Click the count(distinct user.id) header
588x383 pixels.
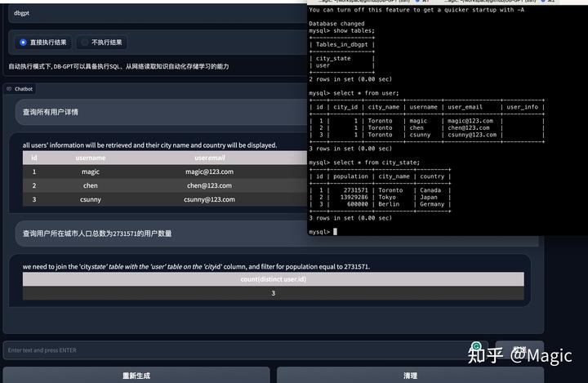coord(273,279)
